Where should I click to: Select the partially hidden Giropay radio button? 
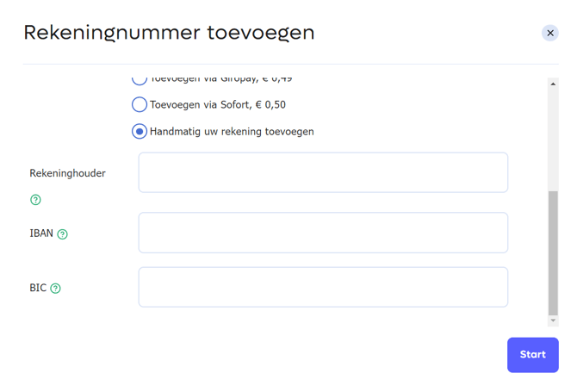140,79
